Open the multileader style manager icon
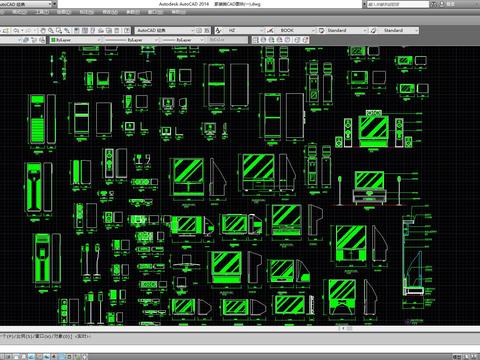The height and width of the screenshot is (360, 480). (x=373, y=30)
